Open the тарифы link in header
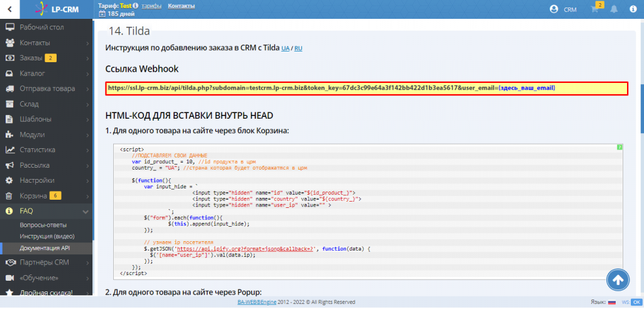 pos(152,6)
